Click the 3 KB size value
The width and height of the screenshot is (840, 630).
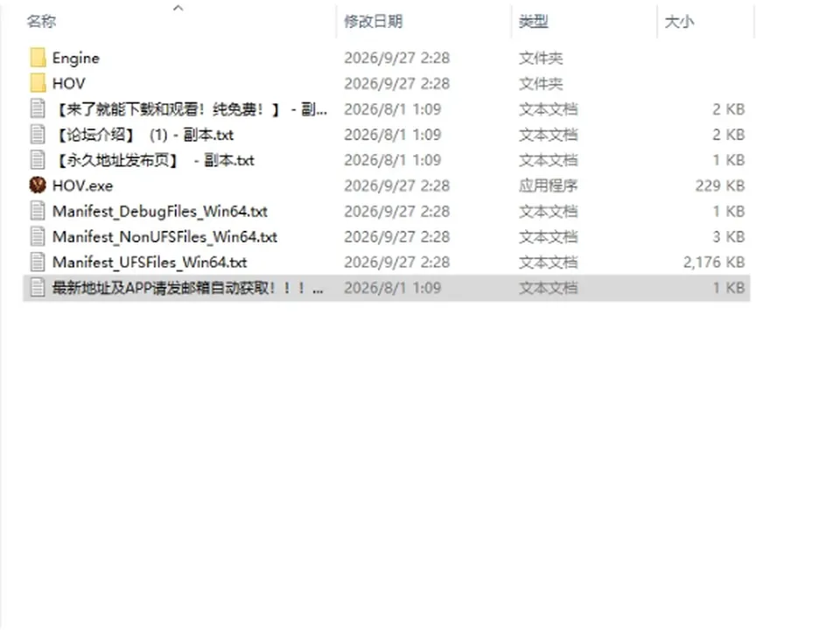pyautogui.click(x=729, y=236)
